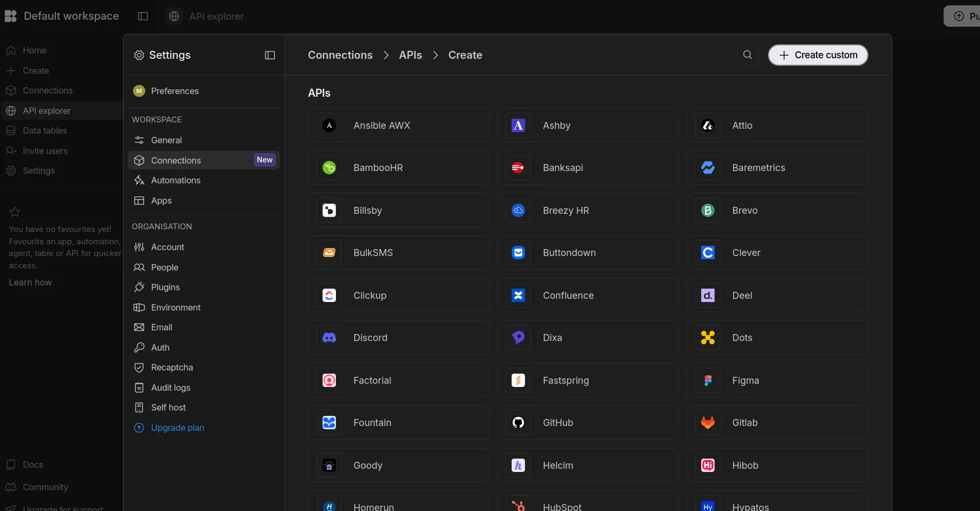980x511 pixels.
Task: Choose the Gitlab fox icon
Action: [708, 423]
